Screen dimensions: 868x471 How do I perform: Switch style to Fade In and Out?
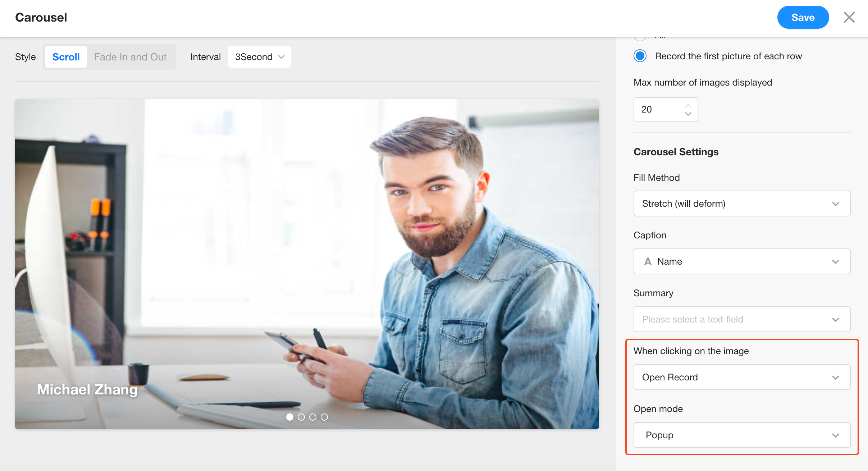[130, 57]
